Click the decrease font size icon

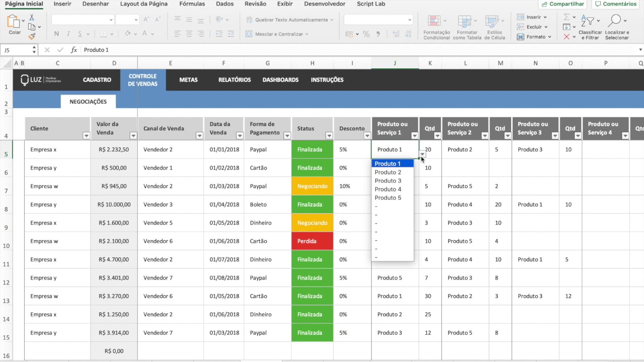157,20
